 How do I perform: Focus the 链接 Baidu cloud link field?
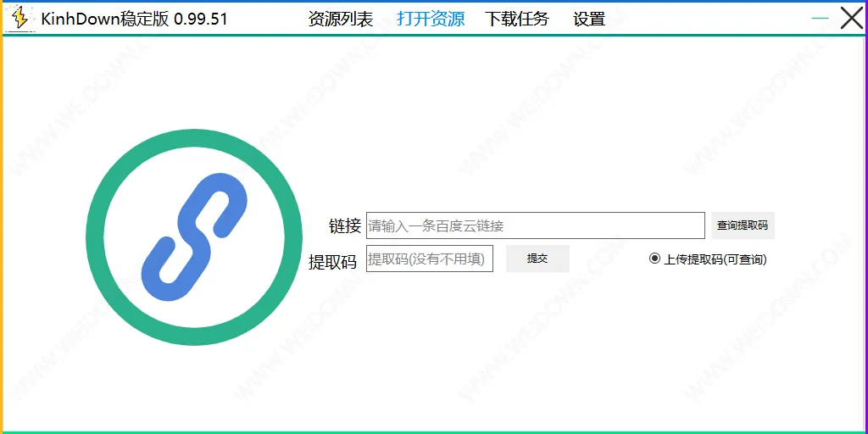pos(535,225)
